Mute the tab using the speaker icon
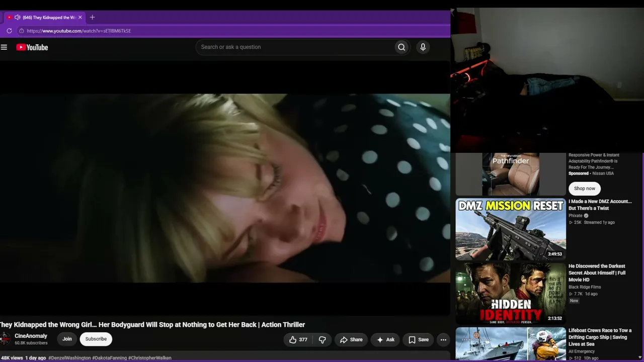Image resolution: width=644 pixels, height=362 pixels. 17,17
